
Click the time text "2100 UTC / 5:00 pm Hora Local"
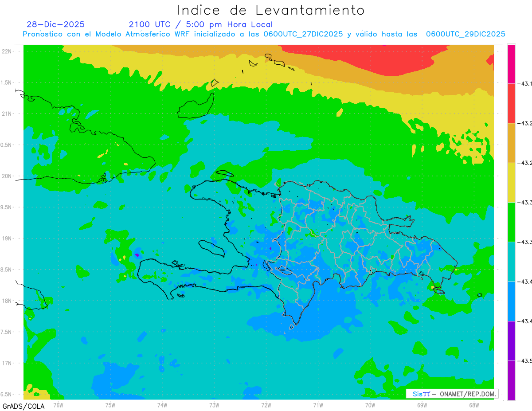tap(201, 24)
